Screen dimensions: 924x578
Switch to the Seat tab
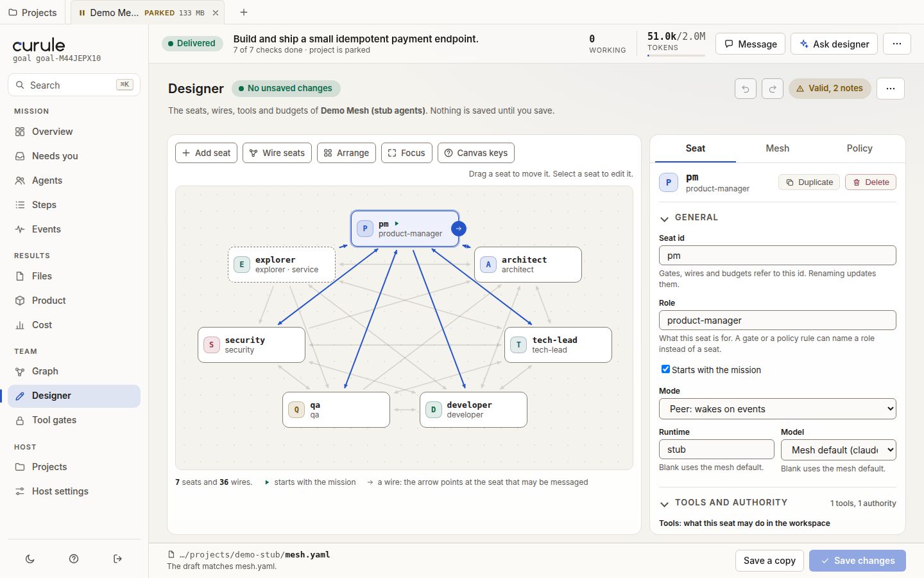(695, 148)
